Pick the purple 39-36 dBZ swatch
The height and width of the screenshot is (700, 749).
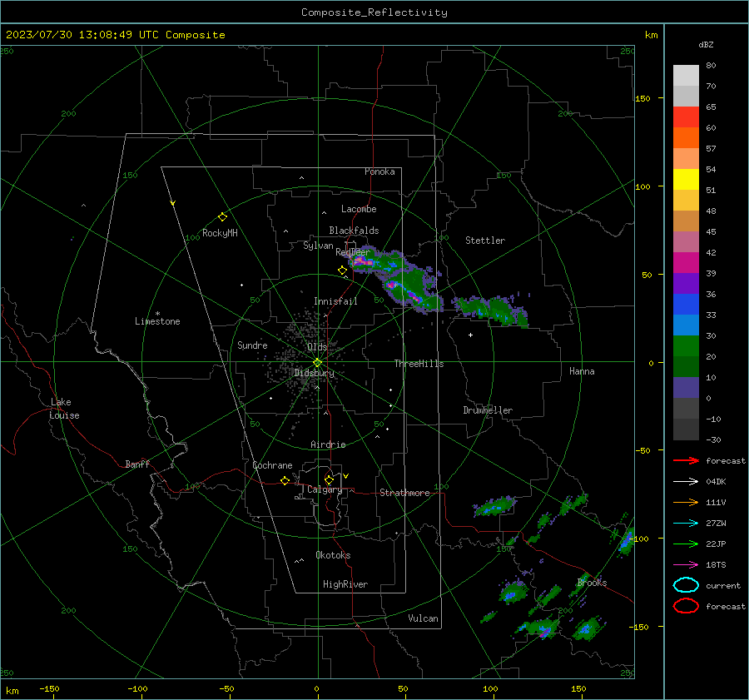click(x=686, y=283)
